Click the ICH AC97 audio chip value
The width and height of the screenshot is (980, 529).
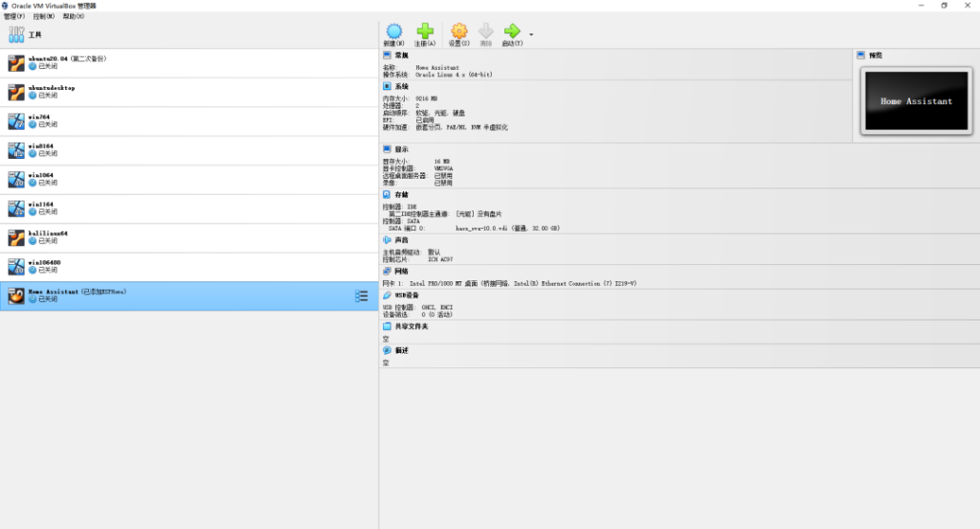pyautogui.click(x=440, y=259)
